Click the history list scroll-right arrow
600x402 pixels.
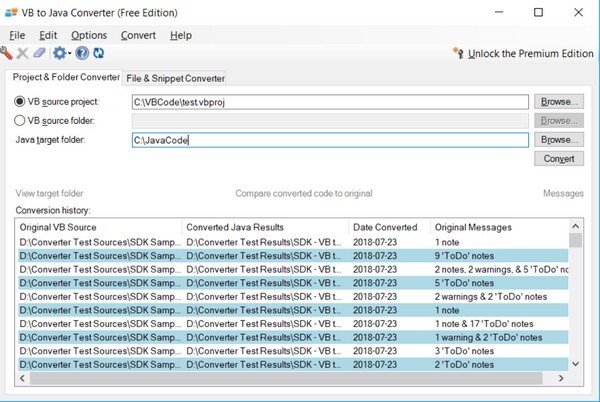(x=561, y=378)
